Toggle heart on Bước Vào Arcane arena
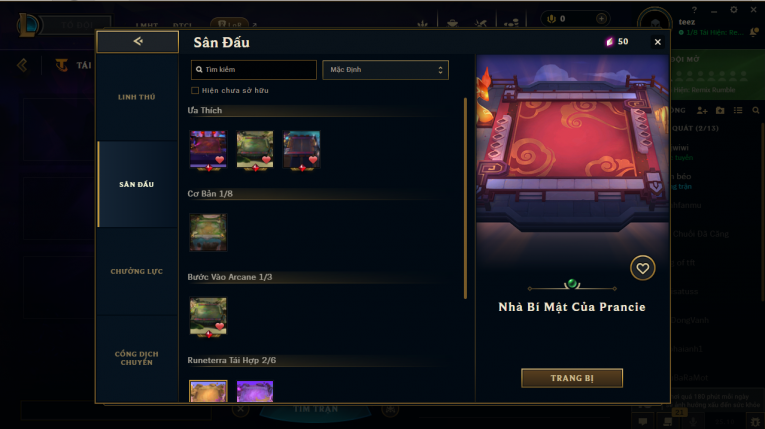Viewport: 765px width, 429px height. point(220,326)
